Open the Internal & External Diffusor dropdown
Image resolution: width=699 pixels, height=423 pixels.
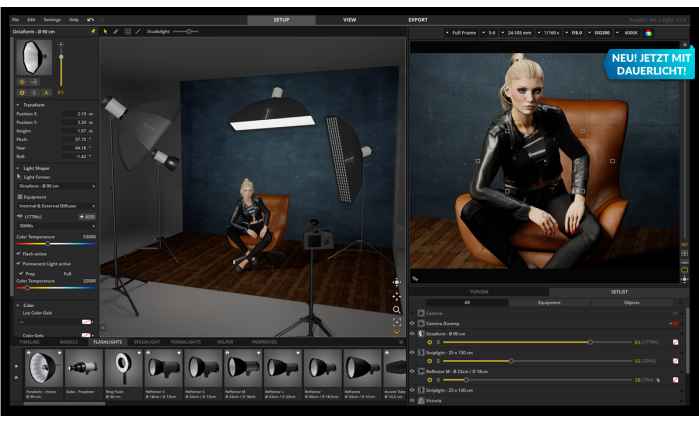click(x=55, y=205)
